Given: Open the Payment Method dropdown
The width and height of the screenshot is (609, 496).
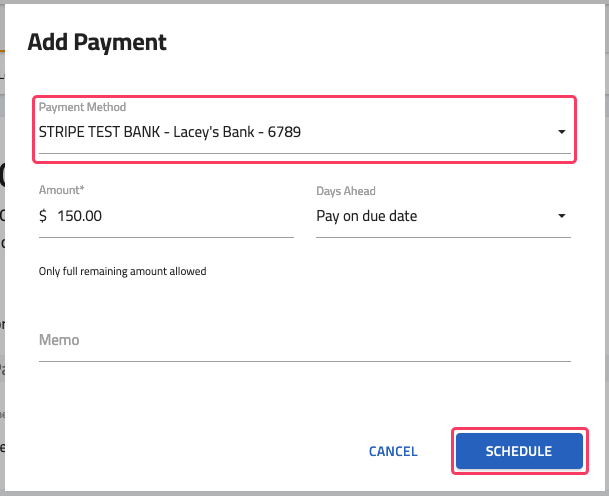Looking at the screenshot, I should 304,130.
